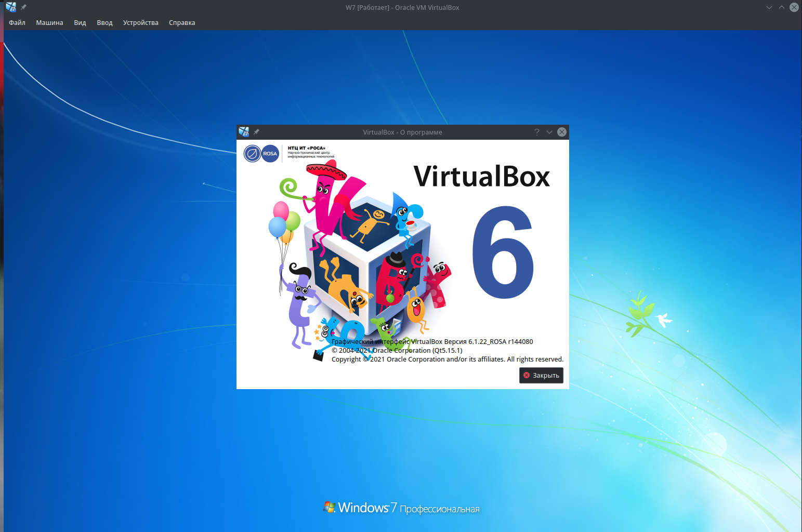Click the VirtualBox icon in main title bar

click(x=10, y=7)
